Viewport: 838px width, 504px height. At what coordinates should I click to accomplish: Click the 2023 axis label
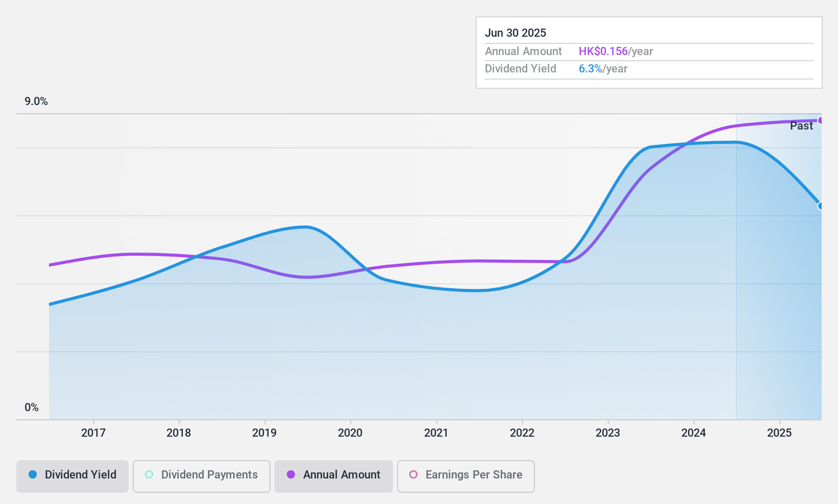click(608, 433)
